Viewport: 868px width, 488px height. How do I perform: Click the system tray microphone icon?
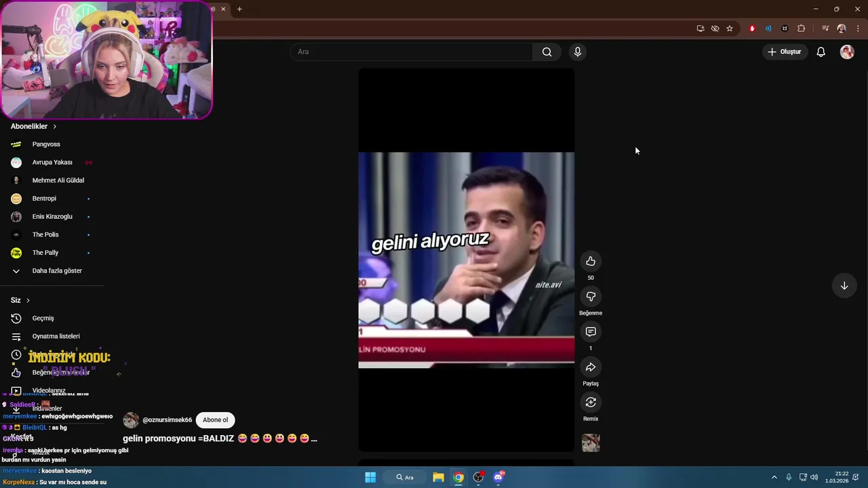[x=789, y=477]
